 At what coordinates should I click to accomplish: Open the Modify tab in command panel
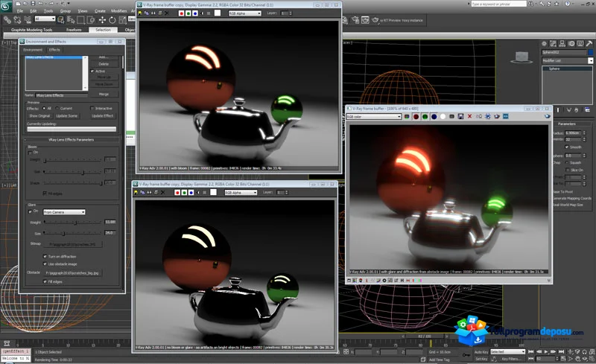tap(553, 44)
